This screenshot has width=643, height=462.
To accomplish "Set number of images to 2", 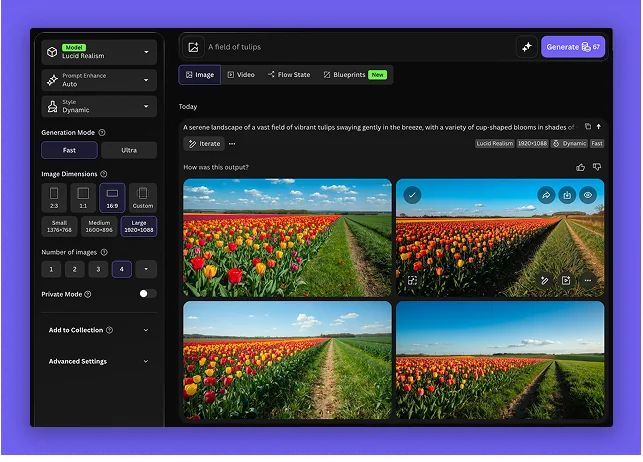I will [x=75, y=269].
